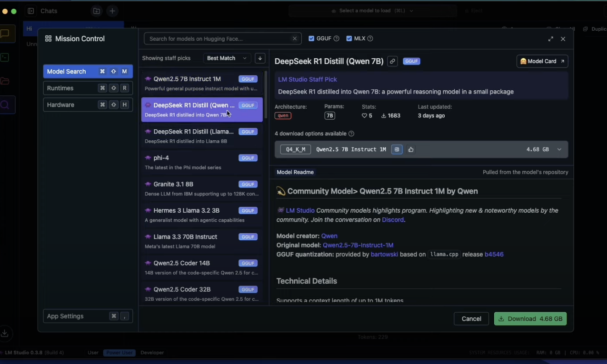This screenshot has height=364, width=607.
Task: Toggle the GGUF format checkbox
Action: coord(312,39)
